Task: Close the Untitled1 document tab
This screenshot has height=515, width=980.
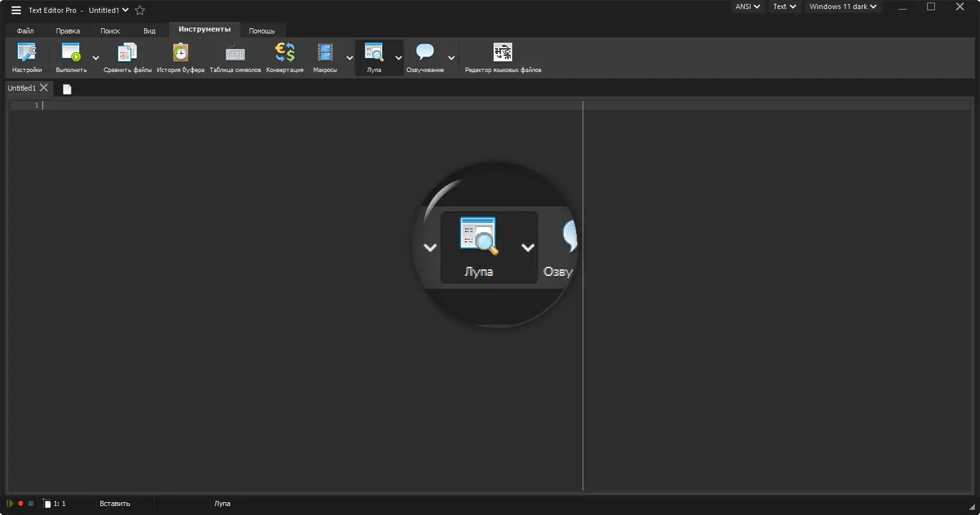Action: [44, 87]
